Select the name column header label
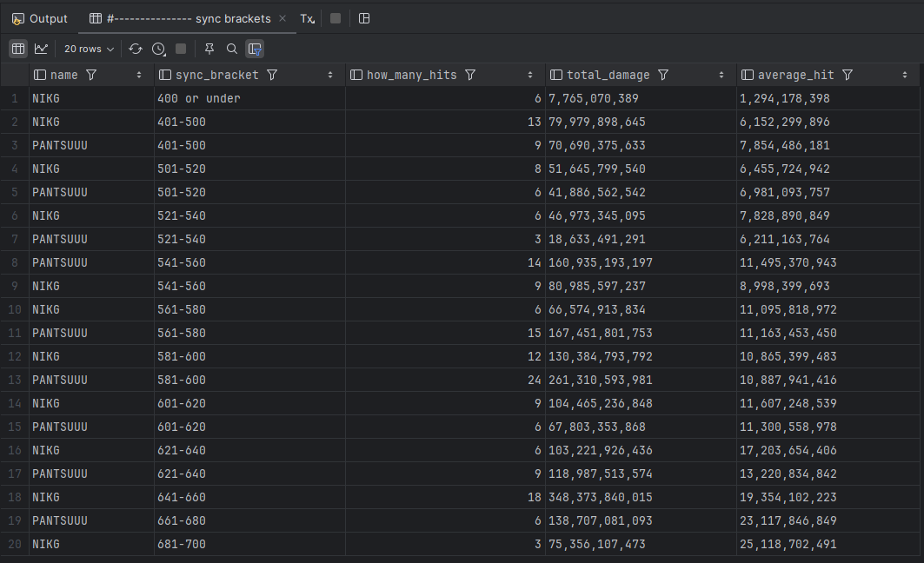Screen dimensions: 924x563 point(64,75)
